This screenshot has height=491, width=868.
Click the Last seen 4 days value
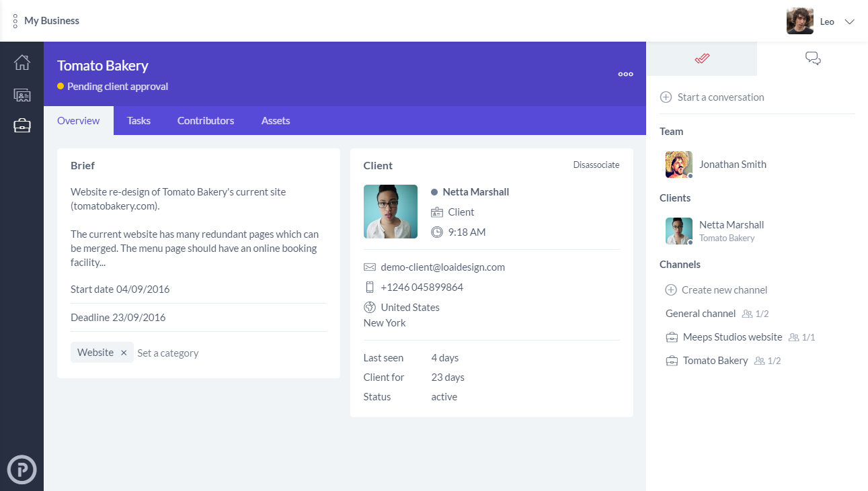coord(445,358)
